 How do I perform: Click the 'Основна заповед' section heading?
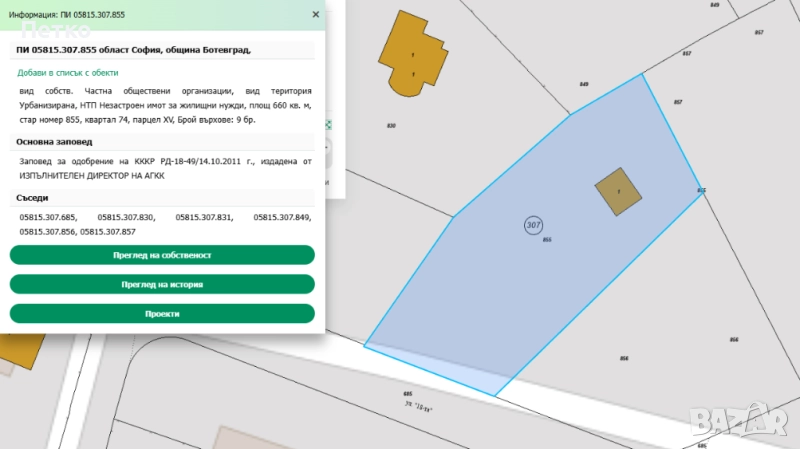[54, 142]
